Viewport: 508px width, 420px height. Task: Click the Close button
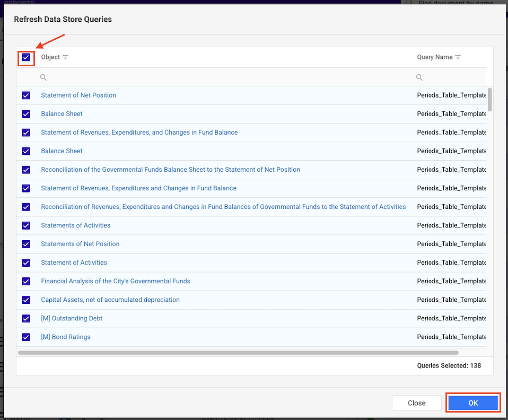pos(417,403)
